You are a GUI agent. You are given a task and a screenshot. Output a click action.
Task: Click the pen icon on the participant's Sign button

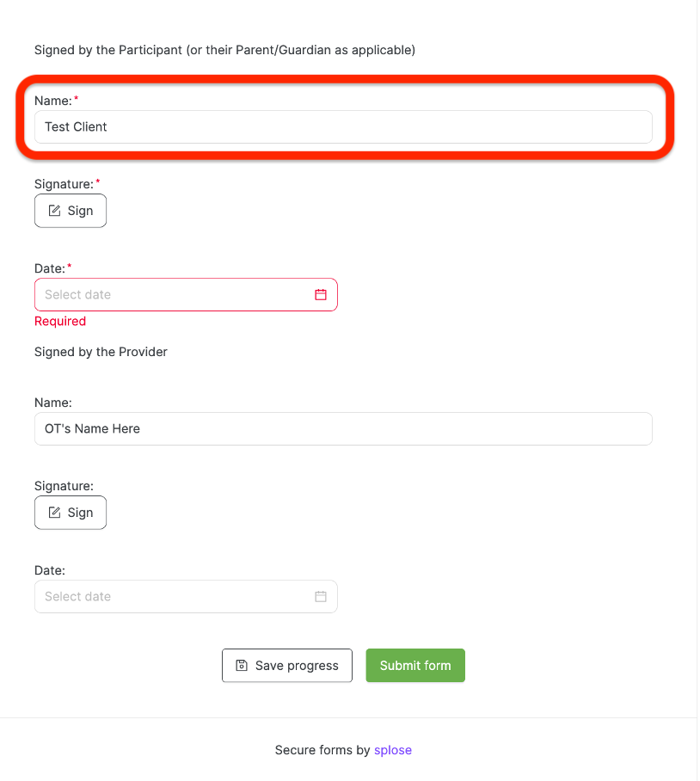pyautogui.click(x=55, y=211)
